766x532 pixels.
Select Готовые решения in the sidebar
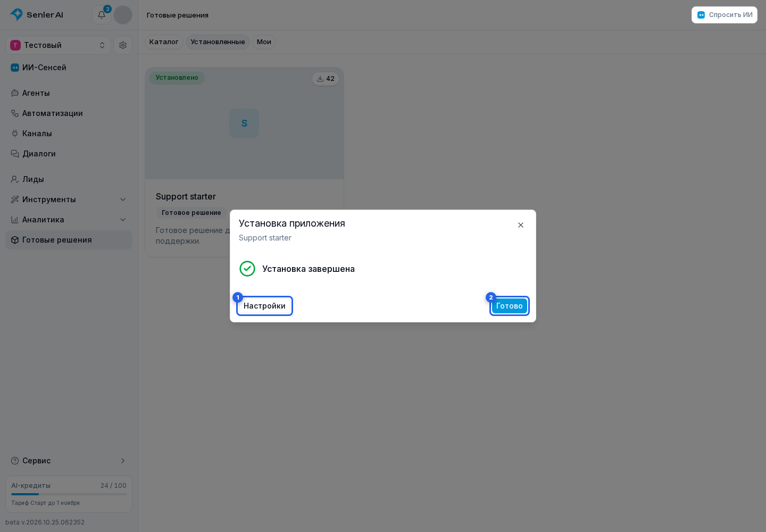(x=69, y=240)
